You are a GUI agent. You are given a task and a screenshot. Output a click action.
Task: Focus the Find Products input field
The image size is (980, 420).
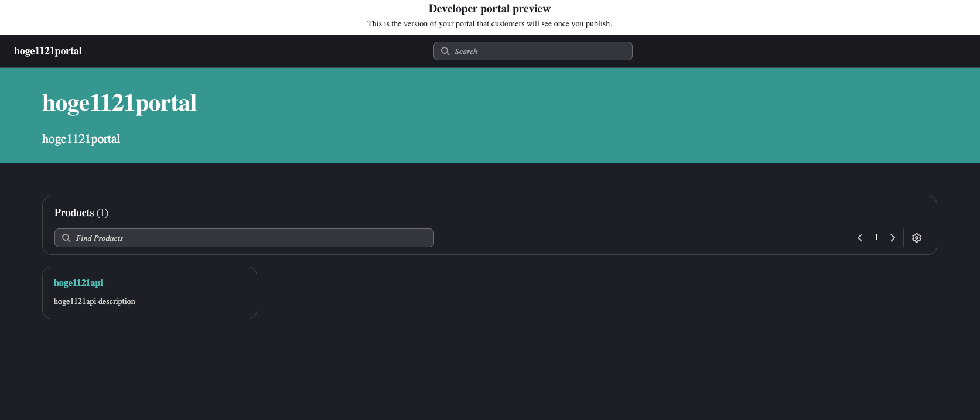pyautogui.click(x=252, y=238)
